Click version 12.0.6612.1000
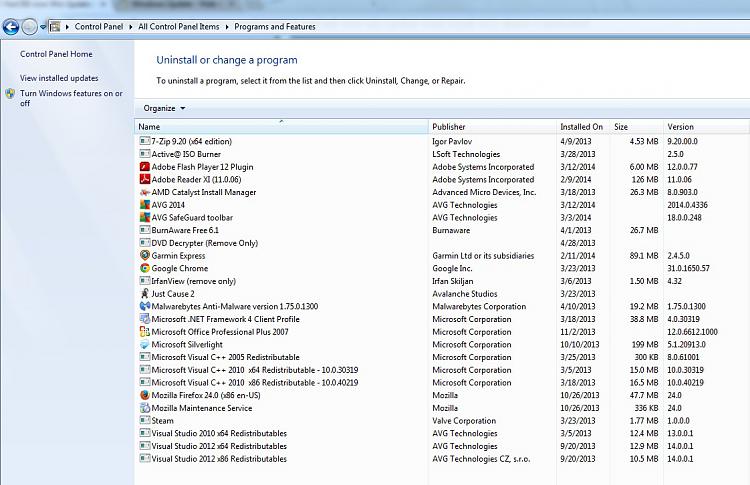 point(693,332)
